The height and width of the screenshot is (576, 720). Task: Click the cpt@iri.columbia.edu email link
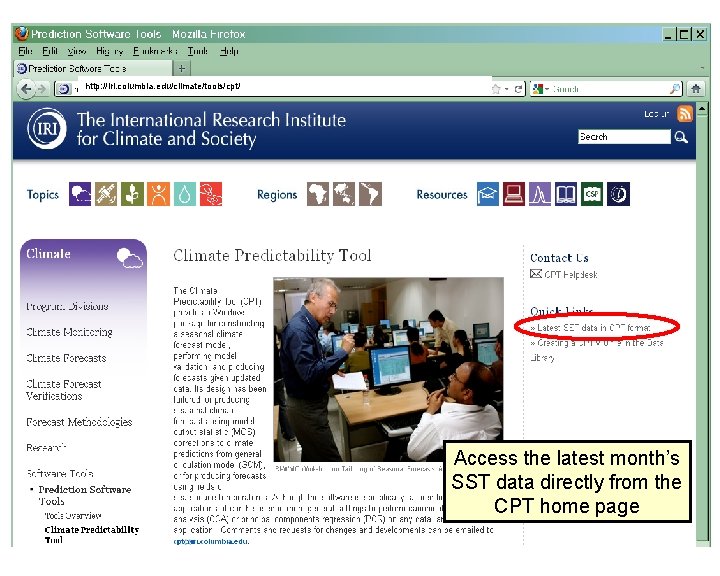[x=211, y=542]
